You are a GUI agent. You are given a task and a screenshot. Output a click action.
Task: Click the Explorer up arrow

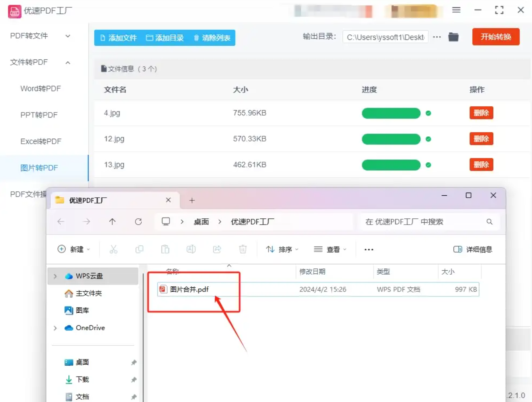[x=112, y=222]
